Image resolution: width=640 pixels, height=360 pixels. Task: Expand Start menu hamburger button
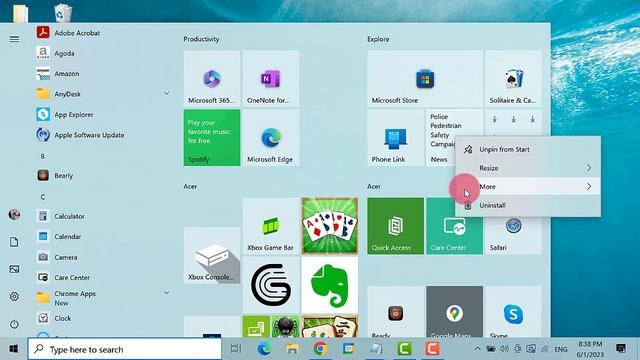click(x=14, y=39)
